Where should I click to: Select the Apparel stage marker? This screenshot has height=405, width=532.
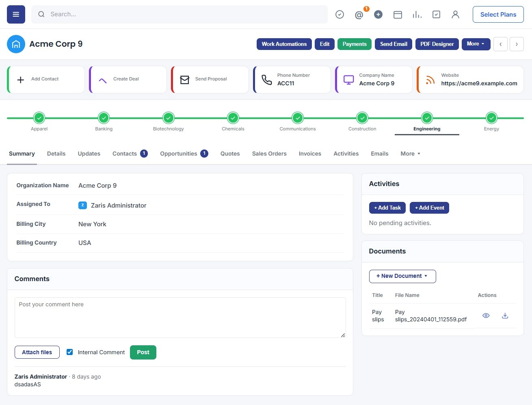click(39, 118)
